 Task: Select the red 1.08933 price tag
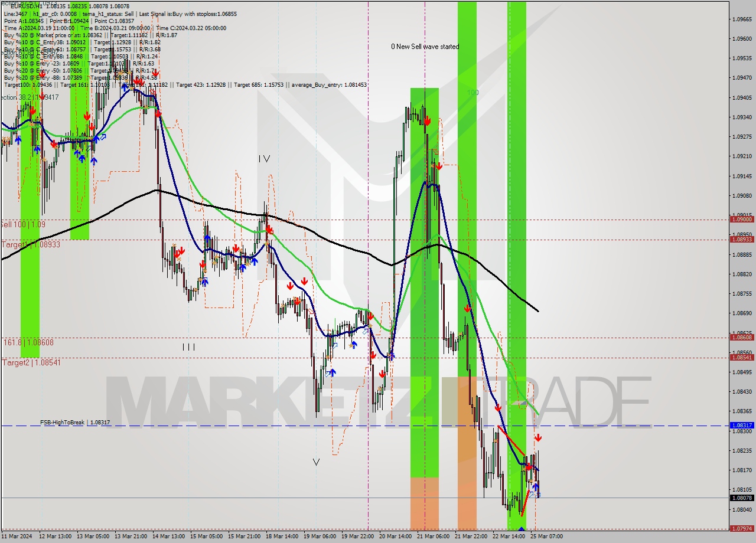[x=741, y=239]
